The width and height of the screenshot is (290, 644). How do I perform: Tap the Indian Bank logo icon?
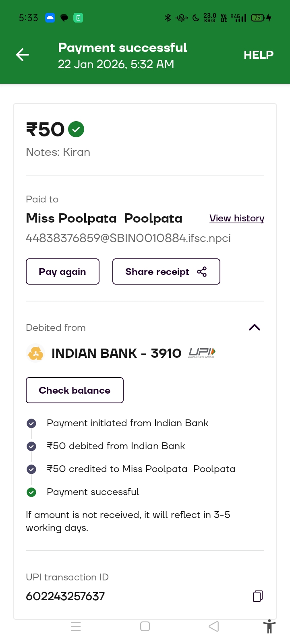pos(35,353)
